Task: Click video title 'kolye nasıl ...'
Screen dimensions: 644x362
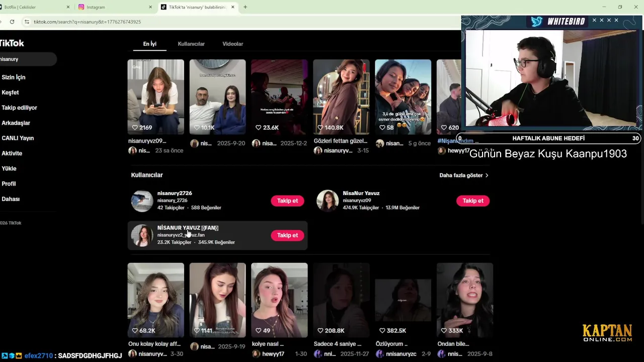Action: tap(268, 344)
